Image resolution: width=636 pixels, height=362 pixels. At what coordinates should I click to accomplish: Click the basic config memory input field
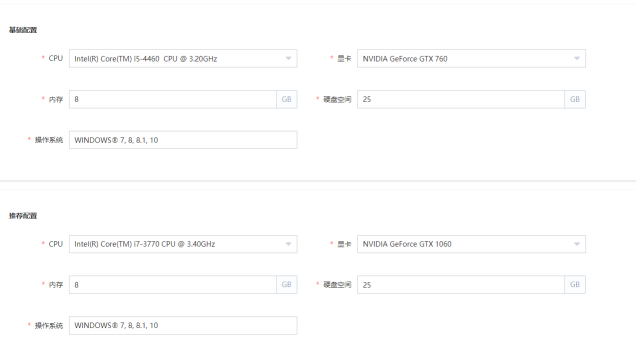point(173,99)
